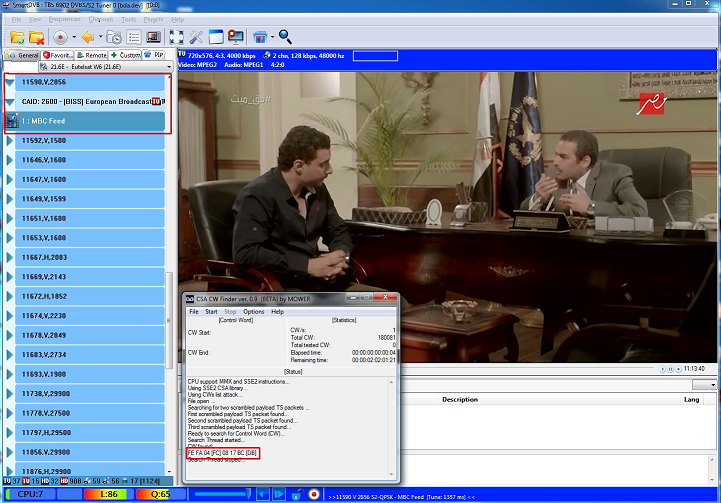The width and height of the screenshot is (721, 503).
Task: Expand the 11797,H,29500 transponder
Action: pyautogui.click(x=10, y=433)
